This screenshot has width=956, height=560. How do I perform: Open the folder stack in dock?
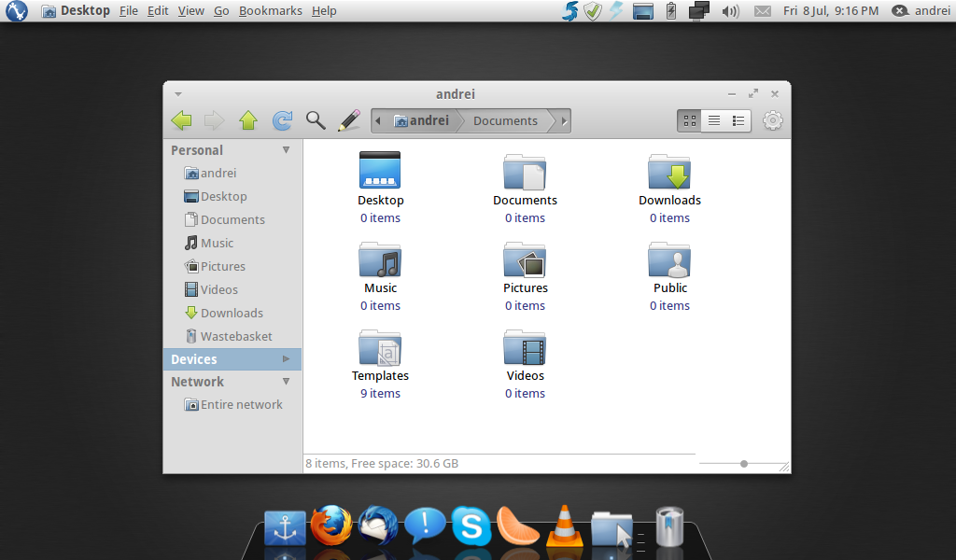click(612, 529)
